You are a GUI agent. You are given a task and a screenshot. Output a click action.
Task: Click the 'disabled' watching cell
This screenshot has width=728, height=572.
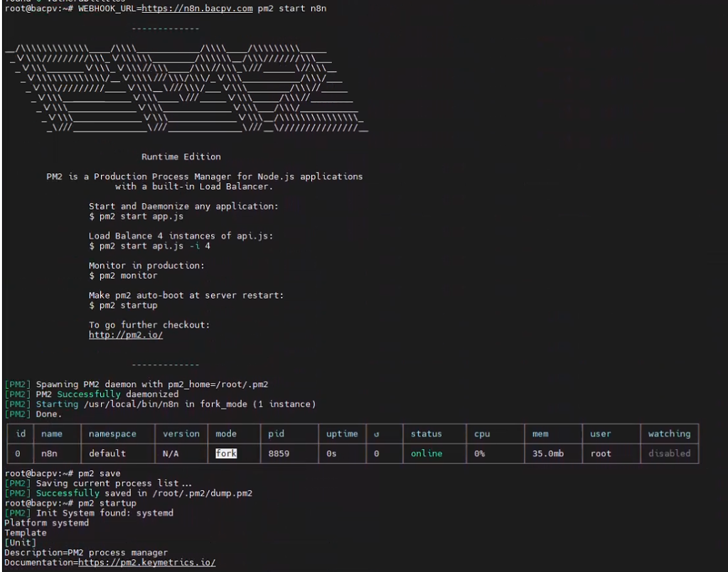click(x=669, y=453)
